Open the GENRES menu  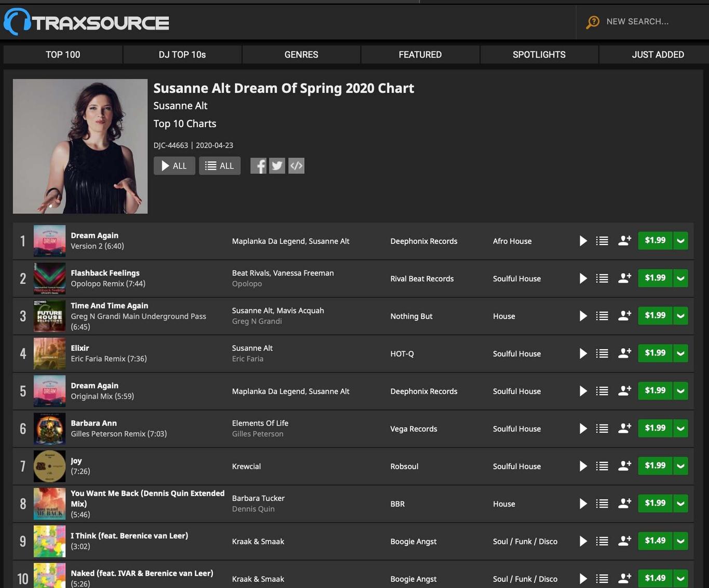click(301, 54)
